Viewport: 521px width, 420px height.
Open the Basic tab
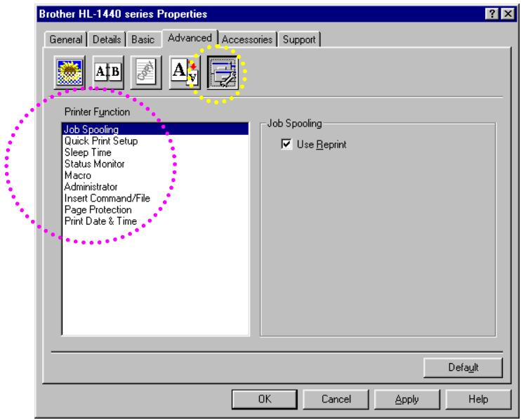[x=143, y=39]
